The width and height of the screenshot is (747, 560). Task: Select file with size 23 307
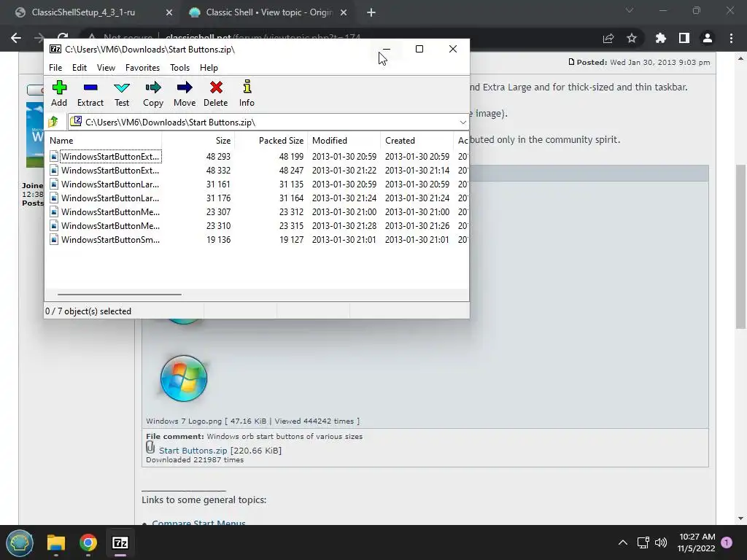tap(258, 211)
